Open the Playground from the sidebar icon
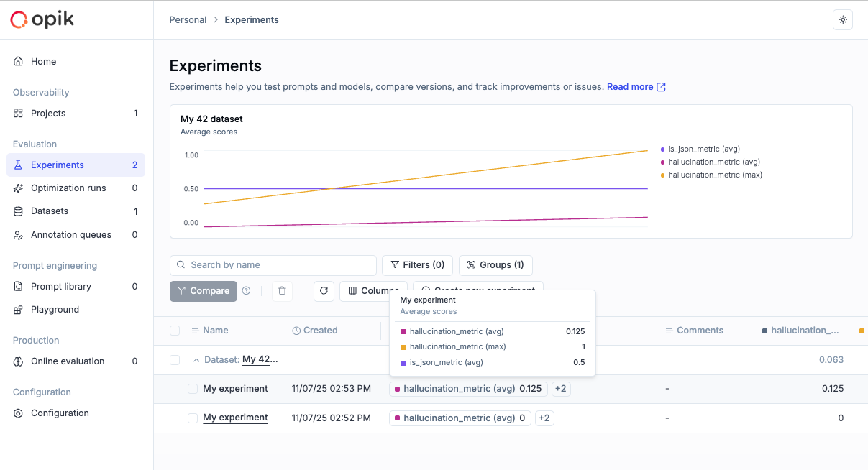 (18, 309)
